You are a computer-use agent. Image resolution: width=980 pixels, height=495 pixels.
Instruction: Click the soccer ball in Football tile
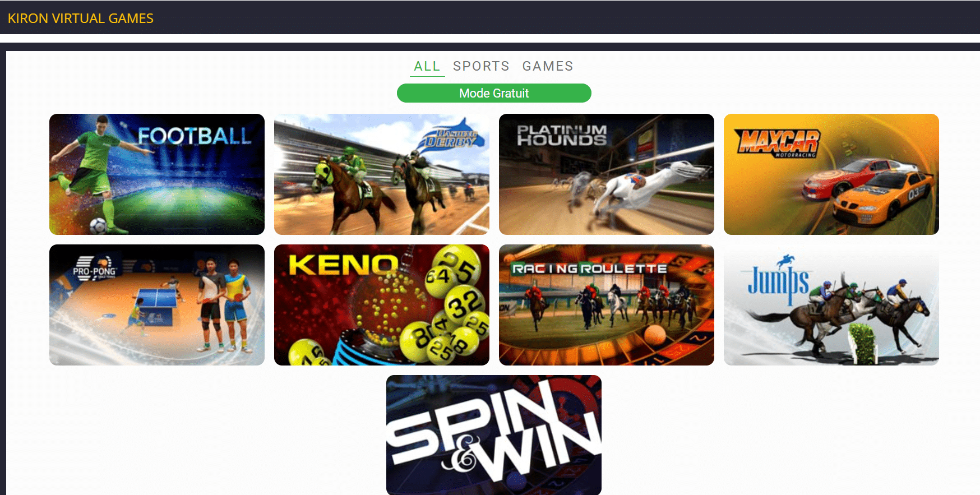click(99, 225)
